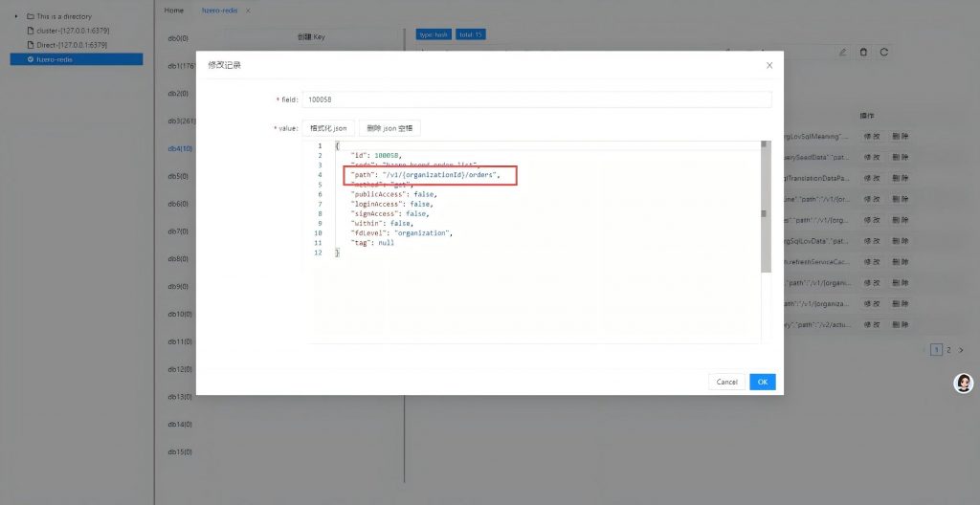This screenshot has height=505, width=980.
Task: Click the avatar icon at bottom right
Action: click(x=964, y=383)
